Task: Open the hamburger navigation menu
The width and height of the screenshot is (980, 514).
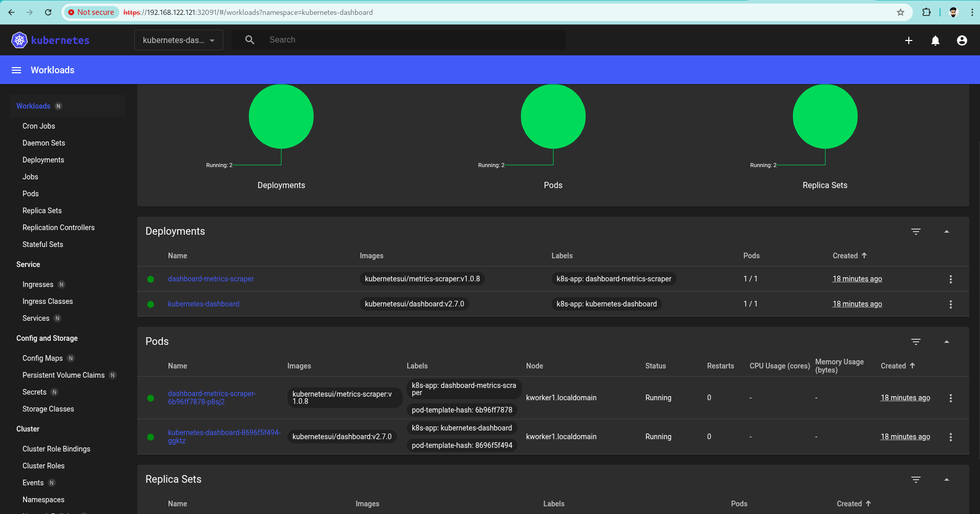Action: click(16, 70)
